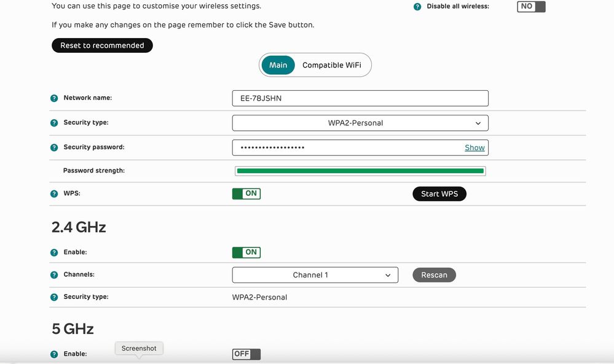
Task: Open the WPA2-Personal security type dropdown
Action: click(x=360, y=123)
